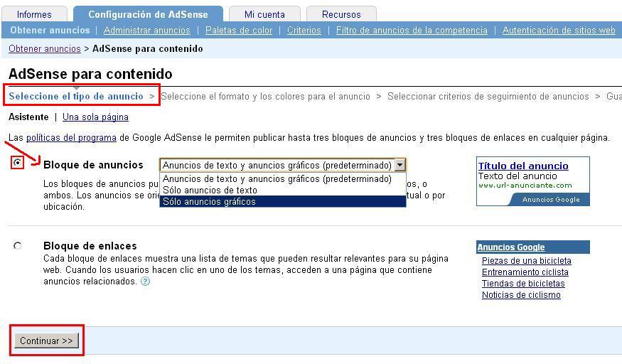Click the ad type dropdown arrow
622x364 pixels.
click(x=400, y=165)
